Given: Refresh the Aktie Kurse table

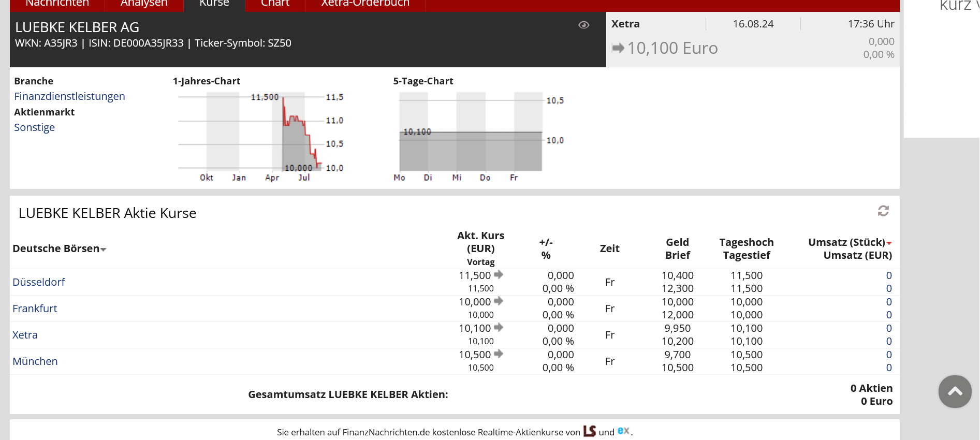Looking at the screenshot, I should tap(883, 211).
